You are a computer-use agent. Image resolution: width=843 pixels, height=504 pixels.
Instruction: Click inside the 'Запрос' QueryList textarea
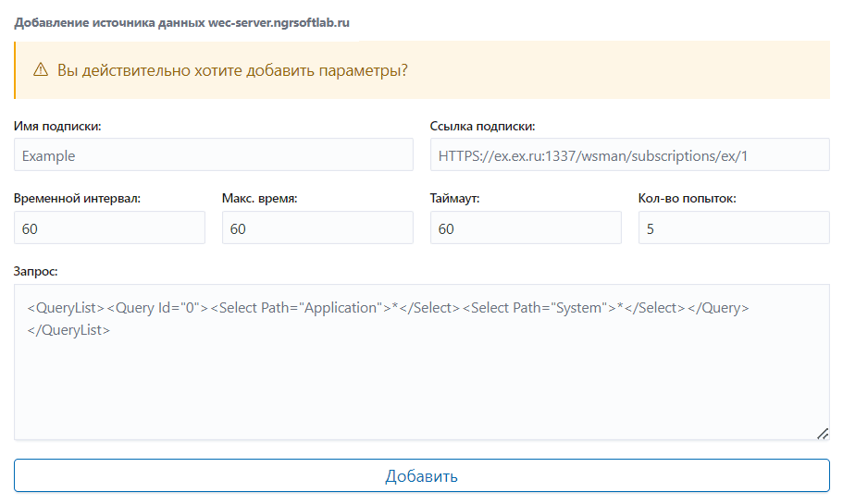pyautogui.click(x=422, y=363)
